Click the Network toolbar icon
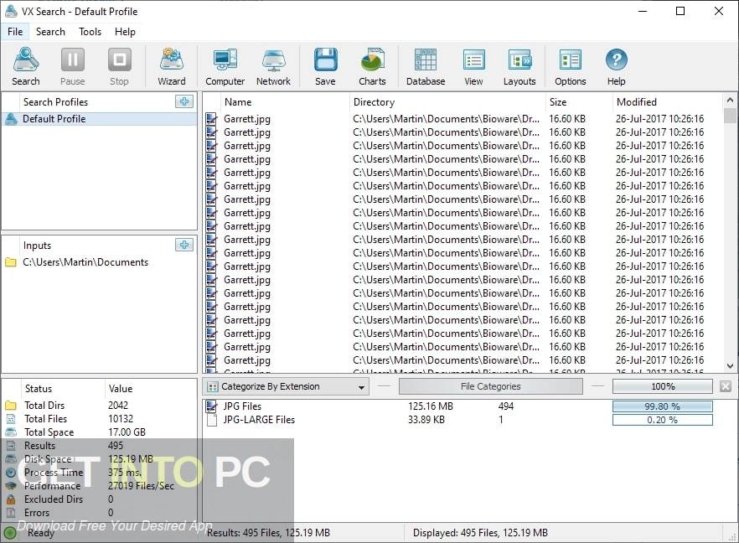Viewport: 739px width, 543px height. (273, 66)
